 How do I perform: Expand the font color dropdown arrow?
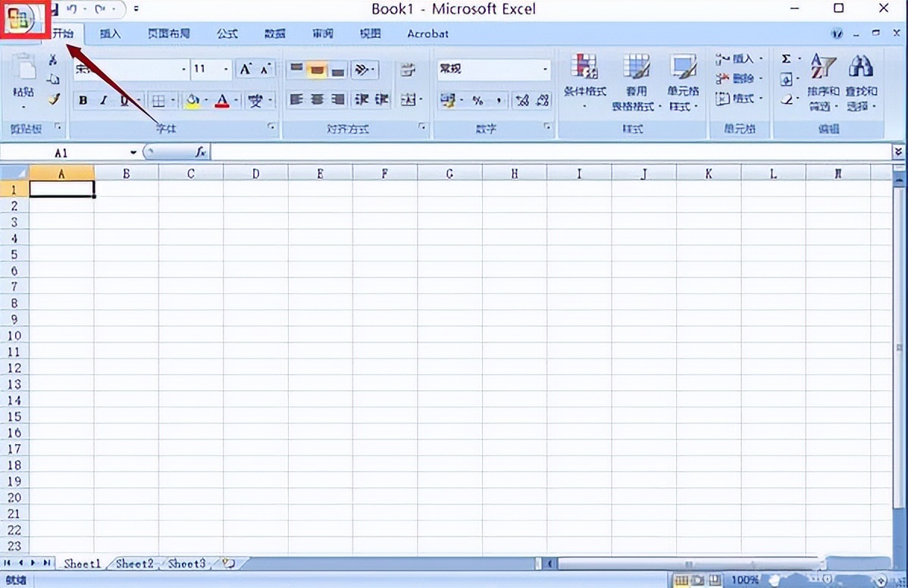(236, 101)
